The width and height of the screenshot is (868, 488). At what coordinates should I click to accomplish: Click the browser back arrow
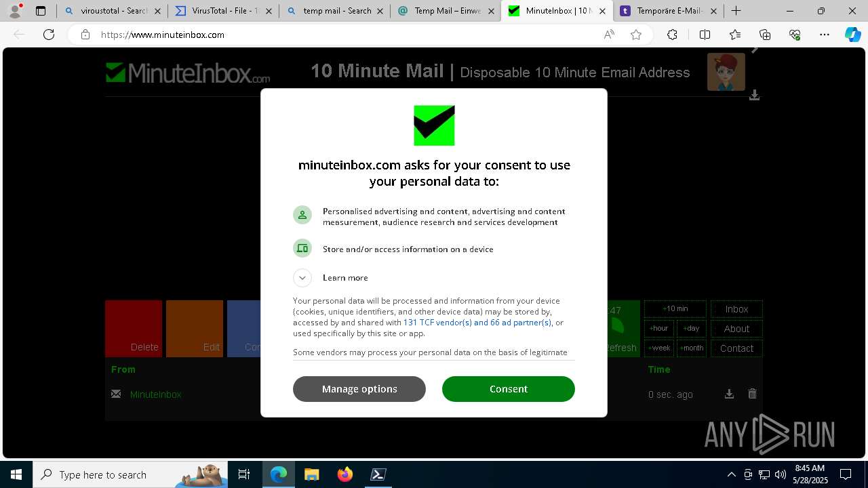19,35
